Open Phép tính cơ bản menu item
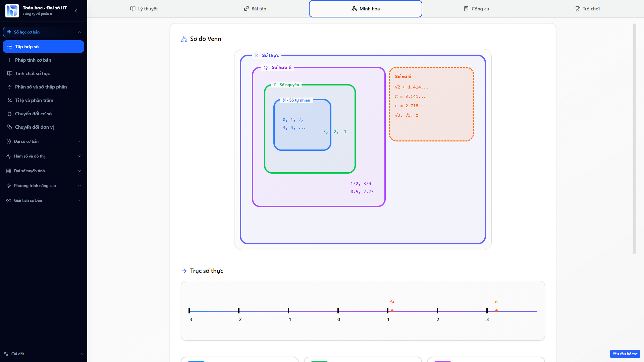 33,60
